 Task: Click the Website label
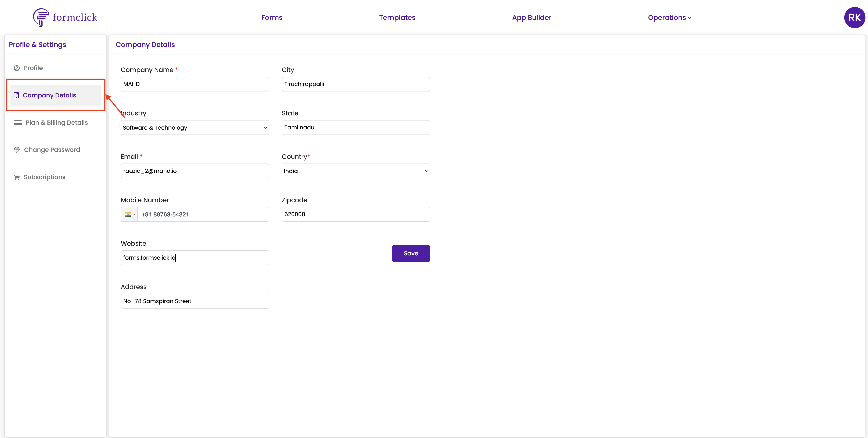134,243
